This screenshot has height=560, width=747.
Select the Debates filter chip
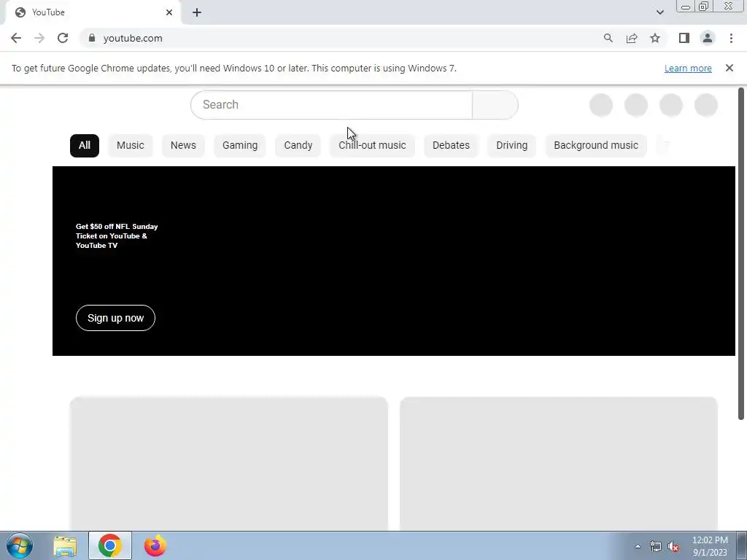pos(451,145)
